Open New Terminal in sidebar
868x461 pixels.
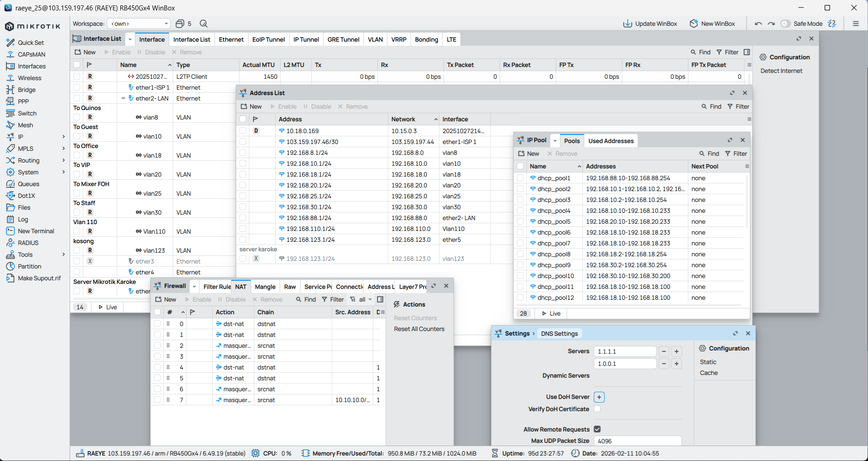(36, 231)
